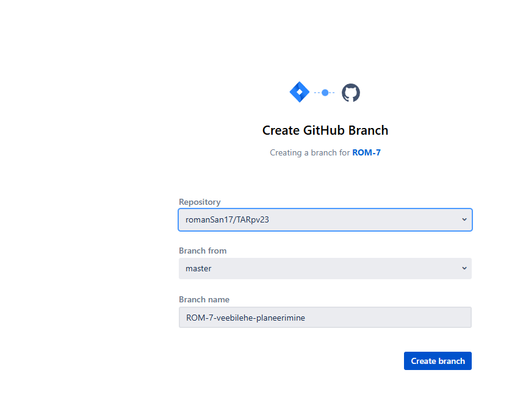Open the ROM-7 issue link
The height and width of the screenshot is (420, 523).
[x=366, y=152]
